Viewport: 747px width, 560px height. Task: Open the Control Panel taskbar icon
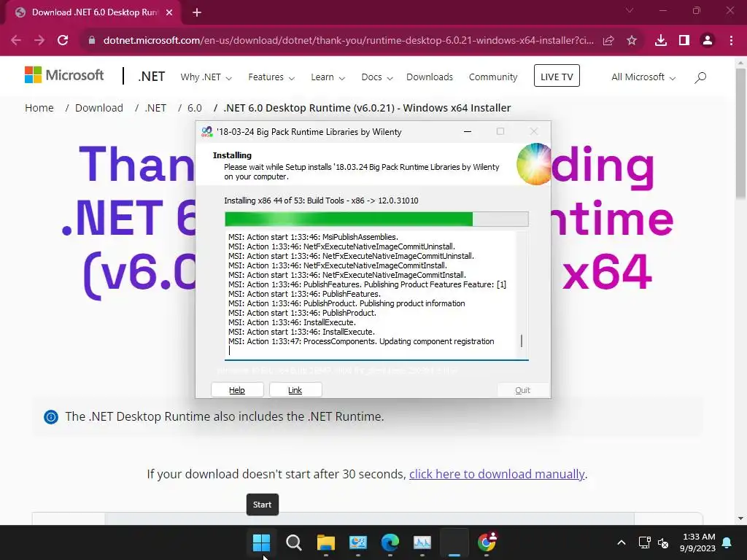[357, 542]
